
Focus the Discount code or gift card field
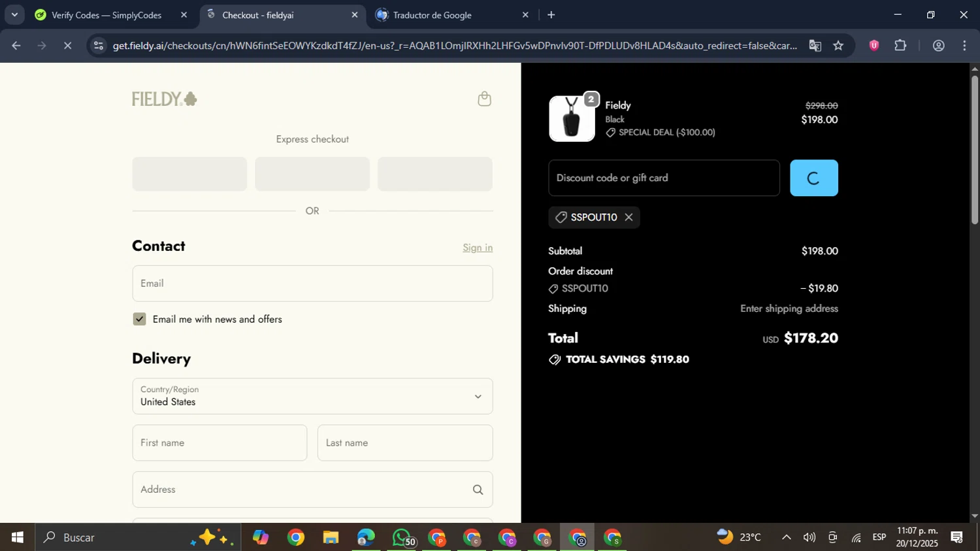click(664, 178)
